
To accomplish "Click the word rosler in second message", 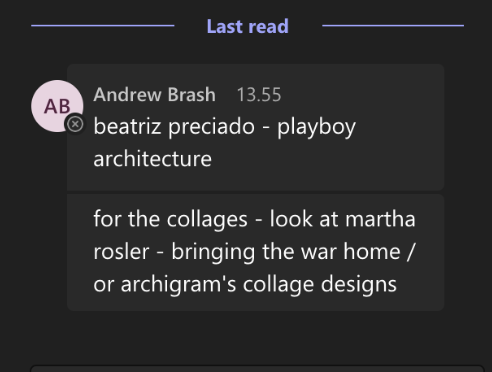I will pos(121,252).
